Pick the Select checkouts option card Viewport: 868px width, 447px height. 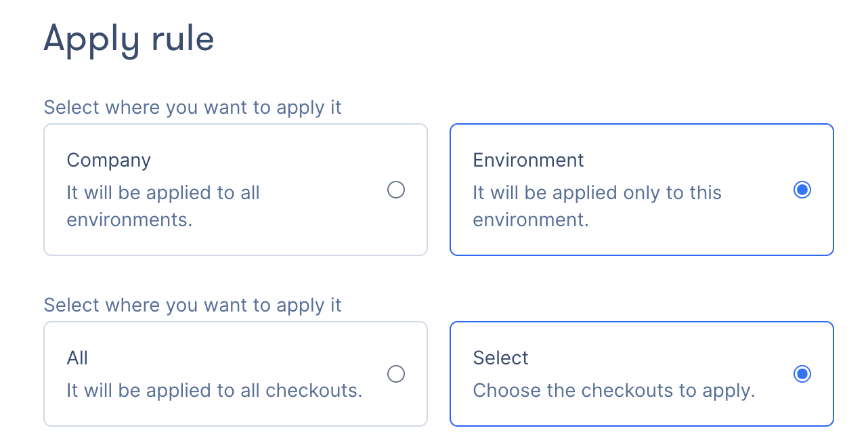pos(641,374)
